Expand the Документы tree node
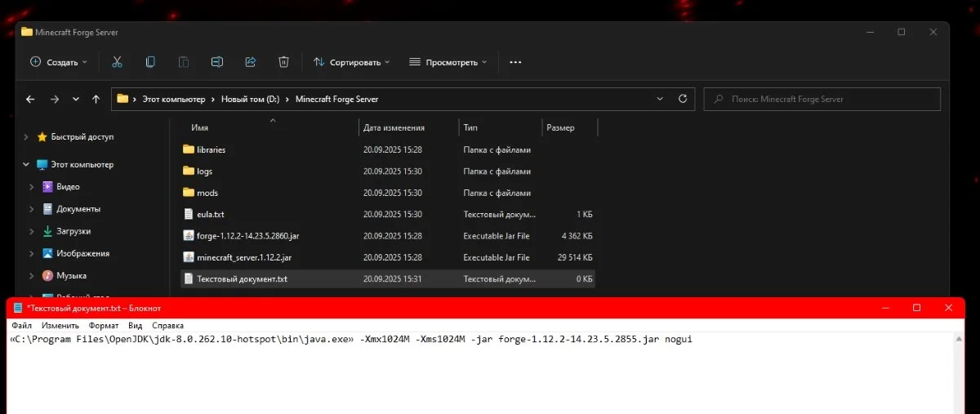The image size is (980, 414). (x=31, y=209)
